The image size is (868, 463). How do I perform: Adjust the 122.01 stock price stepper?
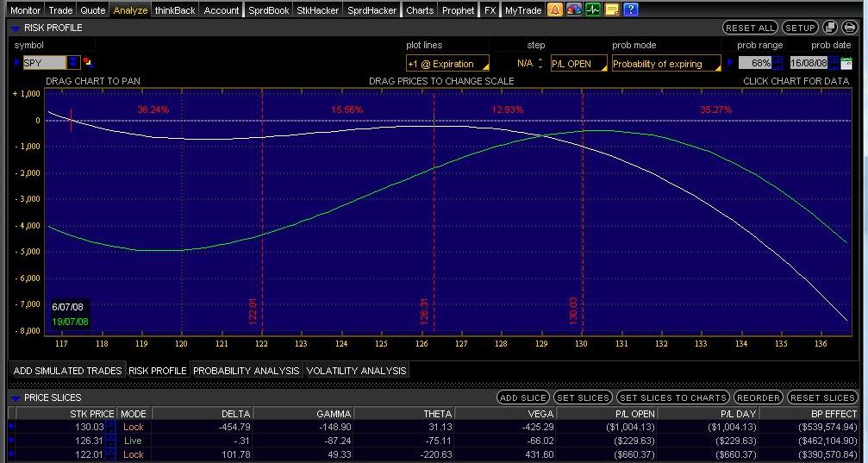[110, 454]
